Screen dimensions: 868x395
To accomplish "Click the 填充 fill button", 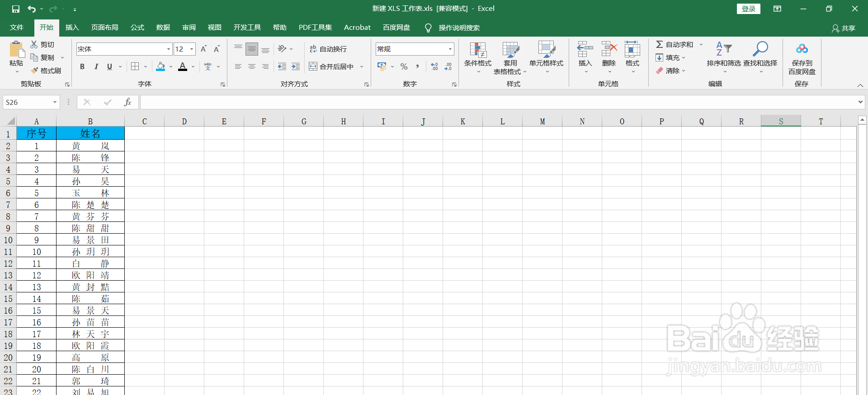I will tap(671, 57).
